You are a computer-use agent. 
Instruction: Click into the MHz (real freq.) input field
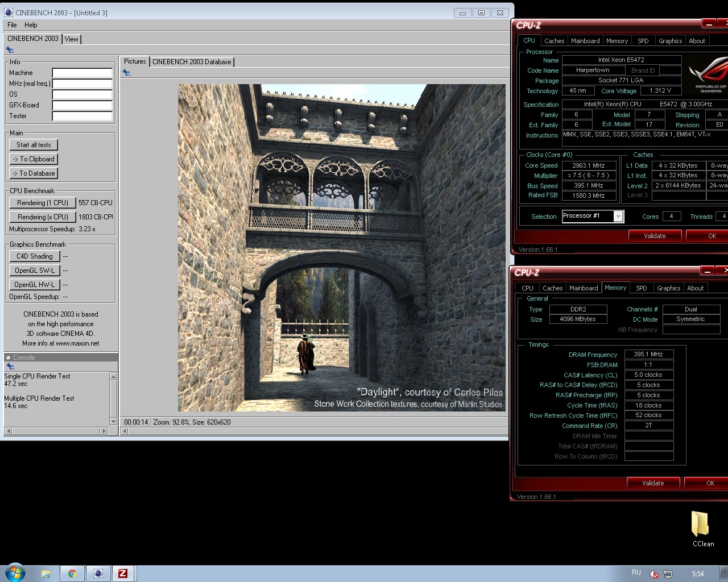pyautogui.click(x=82, y=84)
